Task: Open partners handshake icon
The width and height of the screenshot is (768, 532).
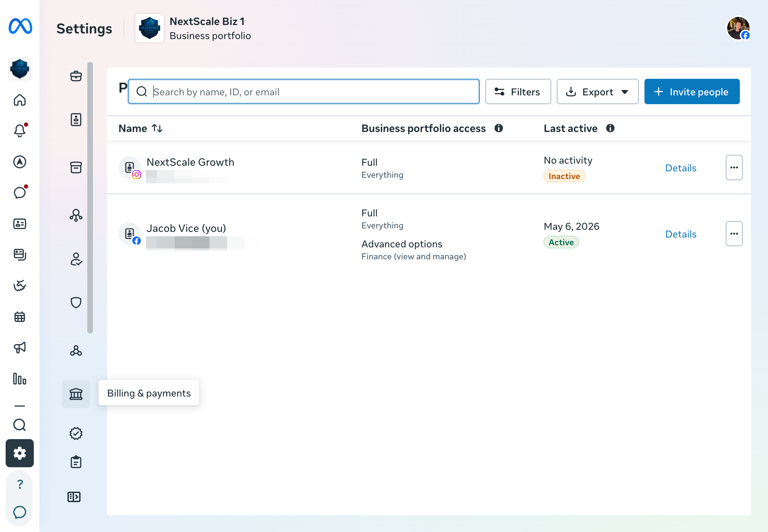Action: (x=20, y=286)
